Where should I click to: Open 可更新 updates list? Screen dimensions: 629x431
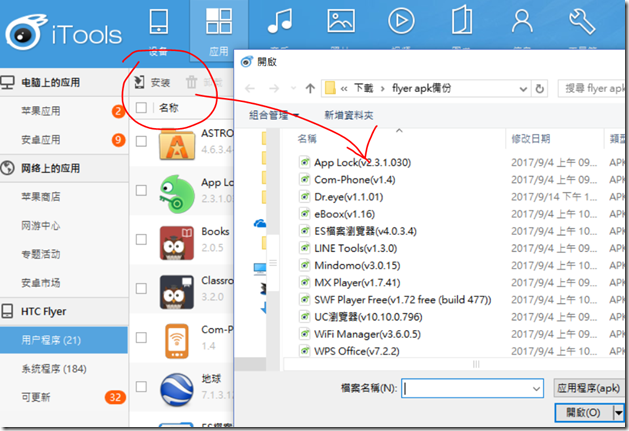point(36,397)
